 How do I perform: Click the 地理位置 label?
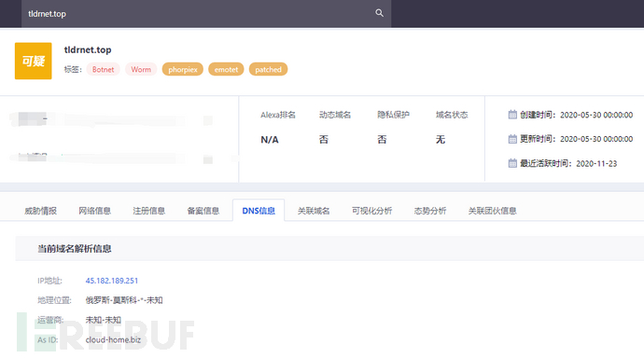(54, 300)
